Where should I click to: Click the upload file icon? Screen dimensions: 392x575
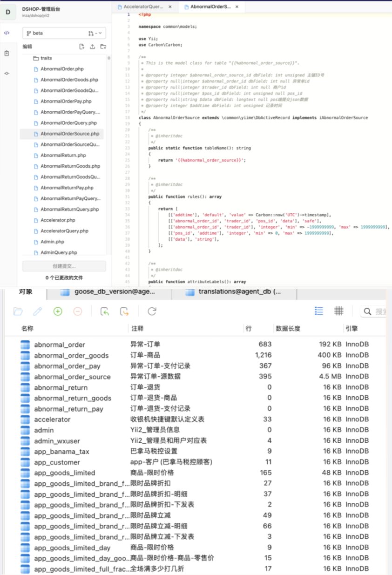(92, 47)
